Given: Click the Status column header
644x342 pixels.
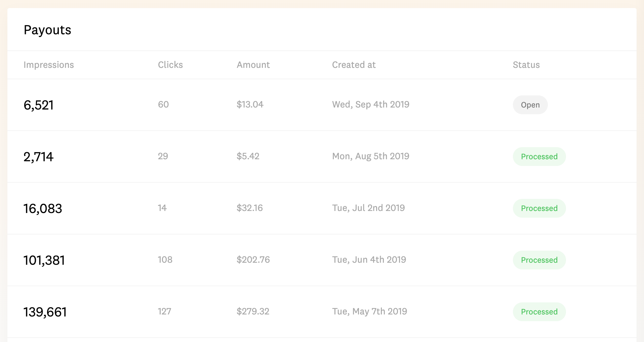Looking at the screenshot, I should coord(526,65).
